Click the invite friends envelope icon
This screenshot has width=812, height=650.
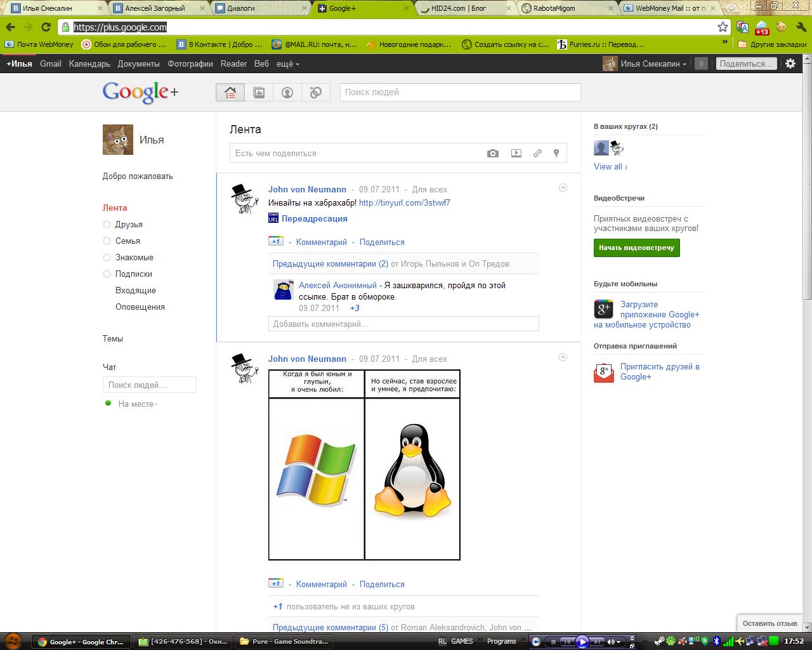click(603, 373)
